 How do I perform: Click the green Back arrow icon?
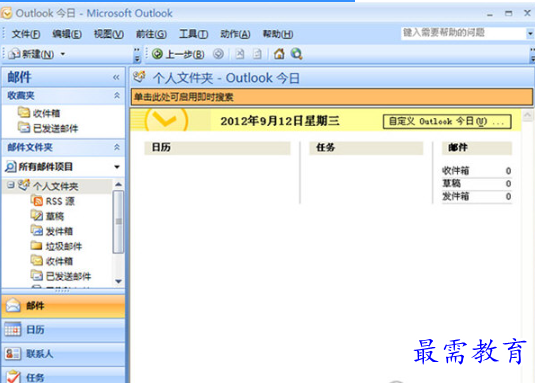pos(157,54)
